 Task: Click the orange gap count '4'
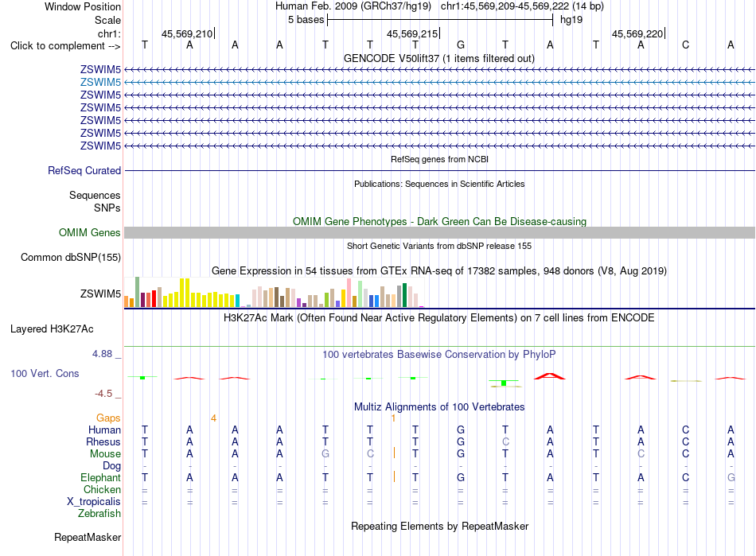(213, 418)
